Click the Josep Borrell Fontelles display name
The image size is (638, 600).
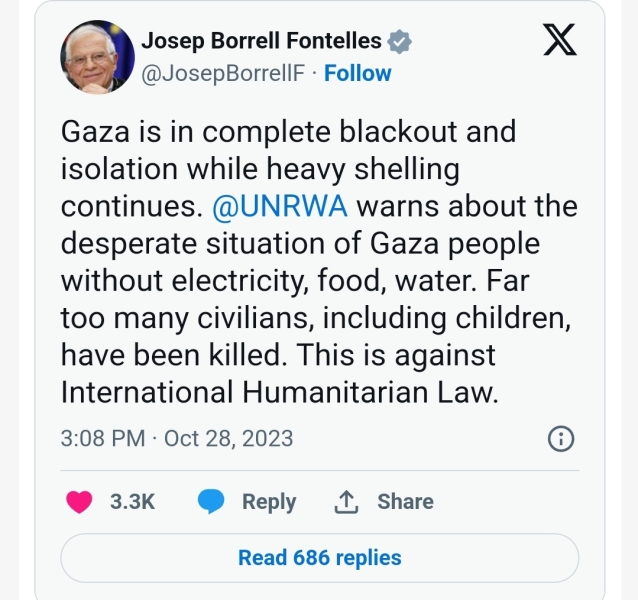click(261, 41)
